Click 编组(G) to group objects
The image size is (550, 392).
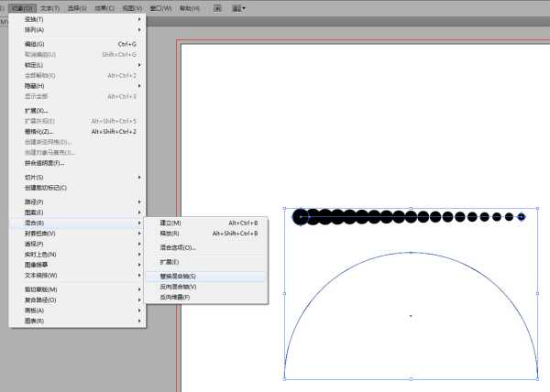coord(35,44)
